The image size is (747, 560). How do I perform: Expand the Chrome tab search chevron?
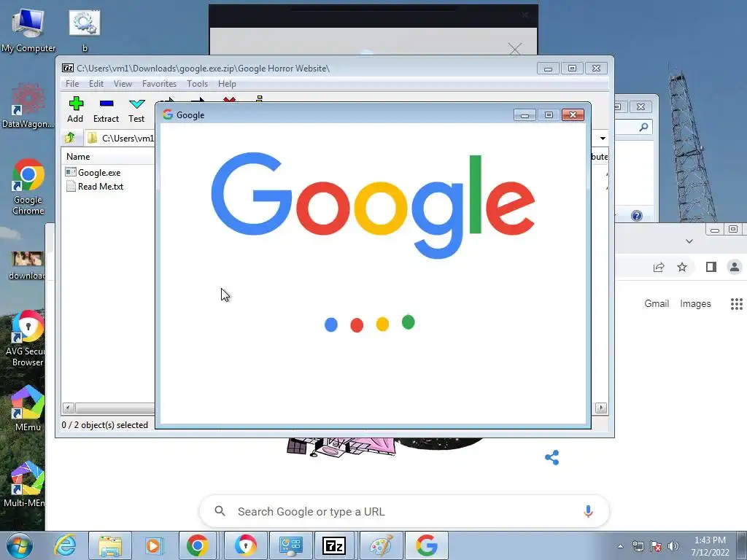tap(689, 241)
